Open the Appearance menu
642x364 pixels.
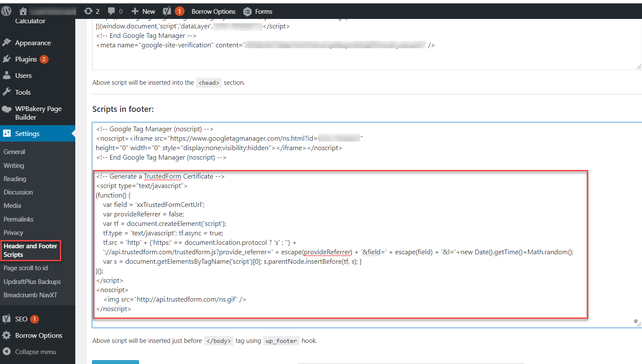(33, 43)
